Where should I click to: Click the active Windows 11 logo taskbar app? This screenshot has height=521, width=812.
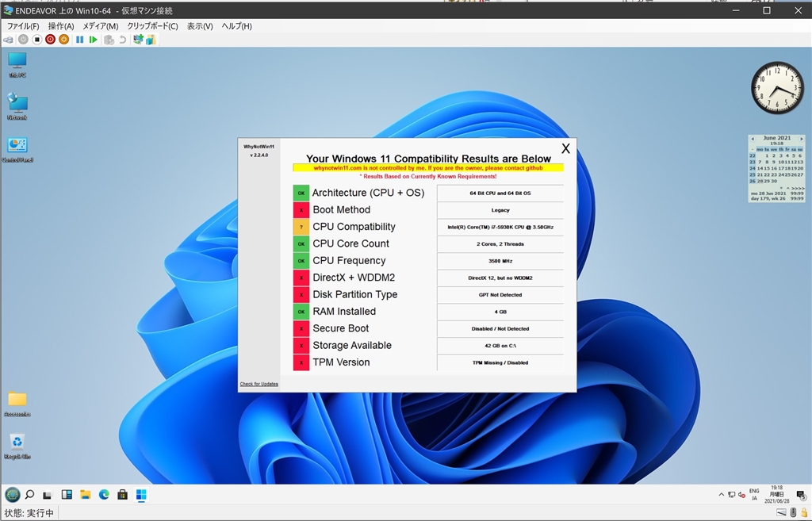(x=141, y=495)
